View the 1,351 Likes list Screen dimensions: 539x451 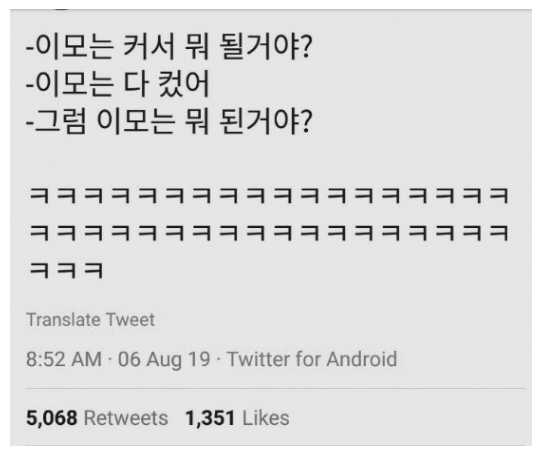point(237,418)
